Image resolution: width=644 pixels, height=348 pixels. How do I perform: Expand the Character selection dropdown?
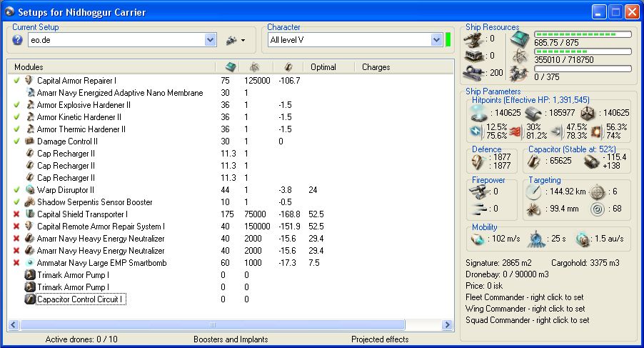(437, 41)
